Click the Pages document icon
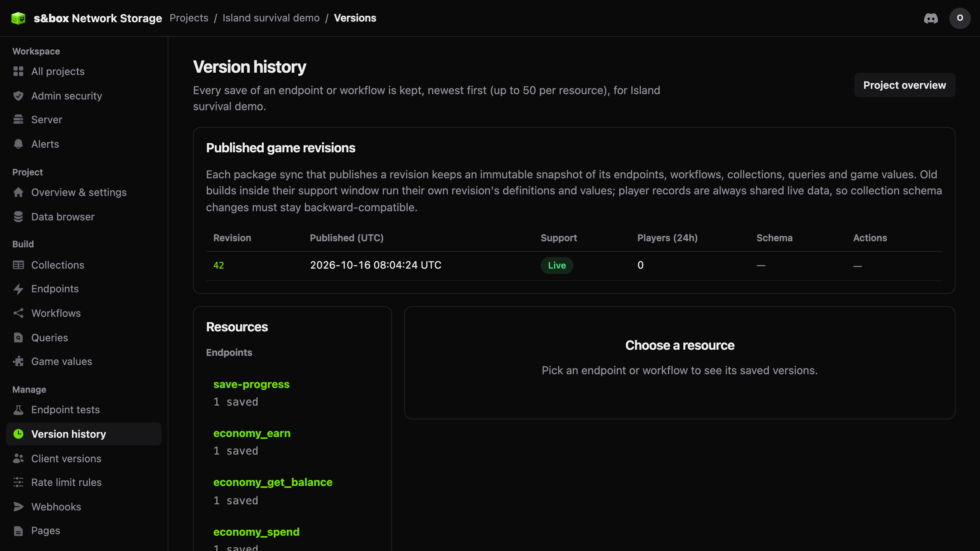Screen dimensions: 980x551 pyautogui.click(x=18, y=531)
